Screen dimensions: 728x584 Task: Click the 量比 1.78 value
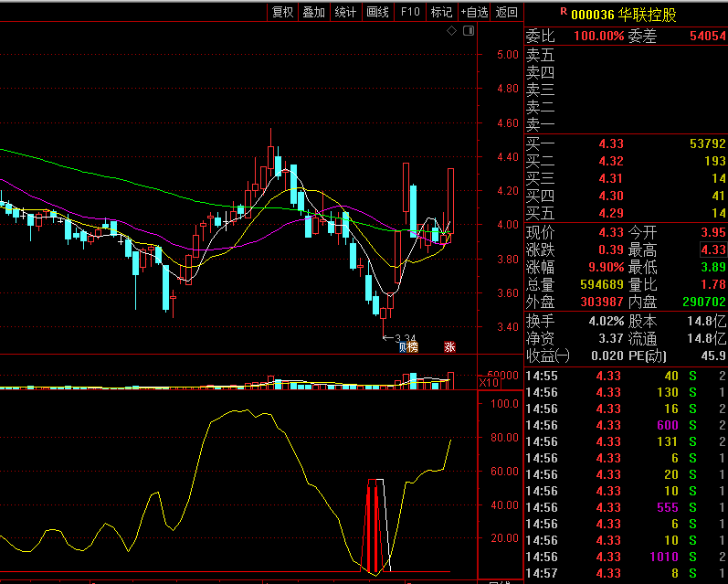click(713, 284)
